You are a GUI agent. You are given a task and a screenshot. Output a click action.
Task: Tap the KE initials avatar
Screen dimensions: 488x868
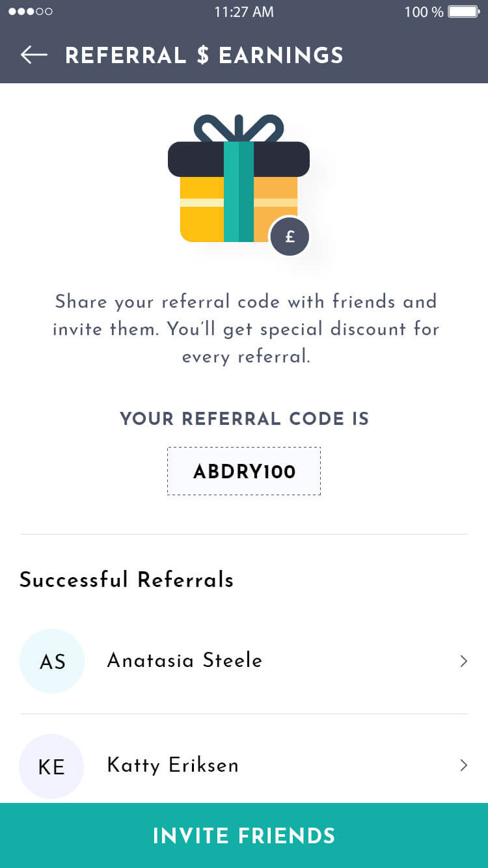(52, 766)
